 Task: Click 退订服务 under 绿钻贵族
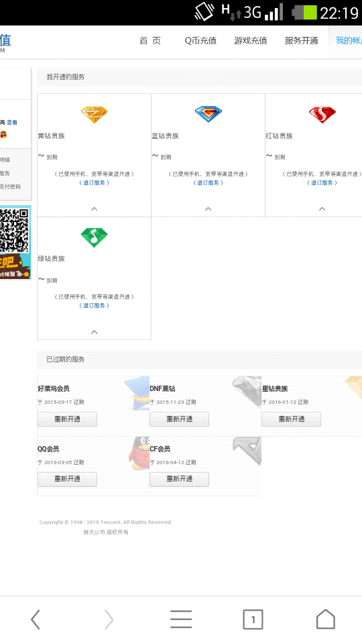tap(94, 306)
